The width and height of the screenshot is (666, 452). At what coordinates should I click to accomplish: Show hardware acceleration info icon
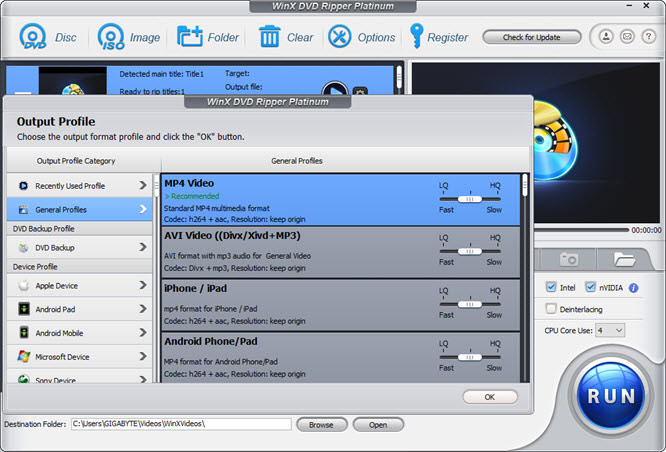click(633, 288)
